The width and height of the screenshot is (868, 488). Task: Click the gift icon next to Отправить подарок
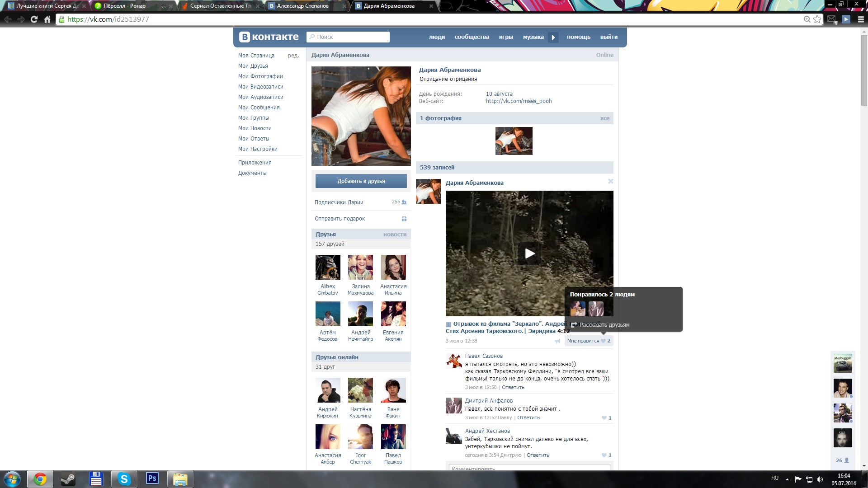404,219
